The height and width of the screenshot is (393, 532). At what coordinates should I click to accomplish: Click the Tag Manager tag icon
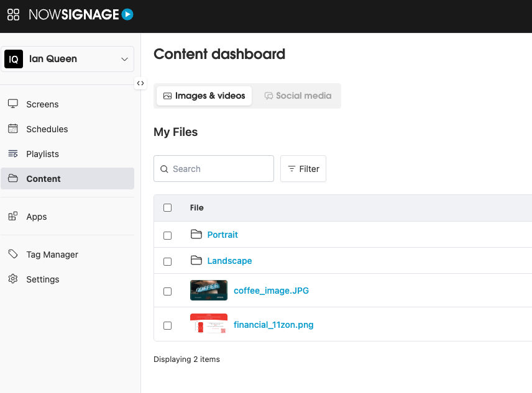13,255
